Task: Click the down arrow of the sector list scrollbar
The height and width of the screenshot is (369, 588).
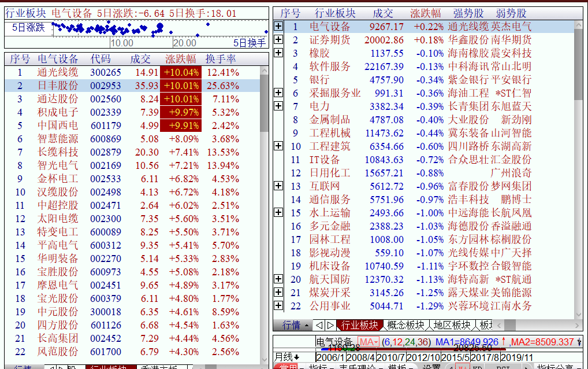Action: tap(579, 315)
